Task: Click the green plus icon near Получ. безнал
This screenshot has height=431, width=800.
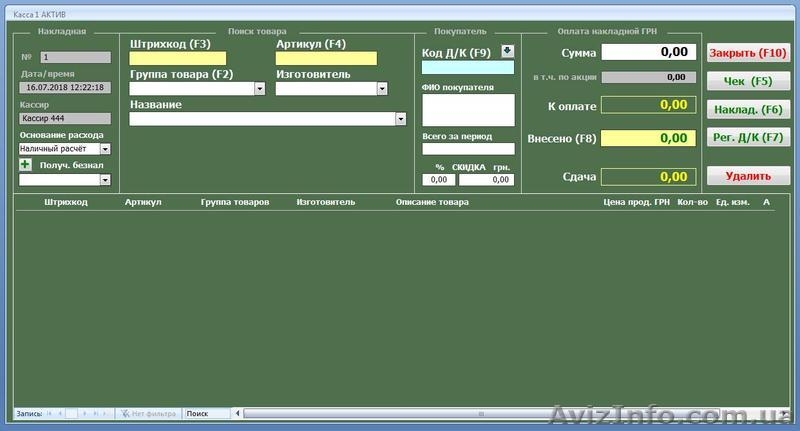Action: click(25, 165)
